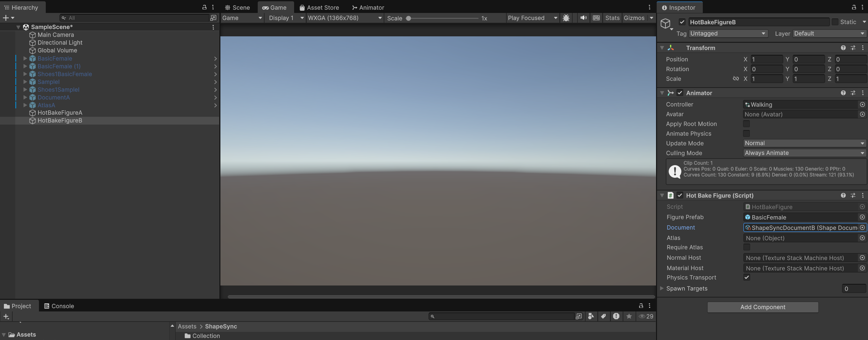868x340 pixels.
Task: Open Culling Mode dropdown
Action: point(805,153)
